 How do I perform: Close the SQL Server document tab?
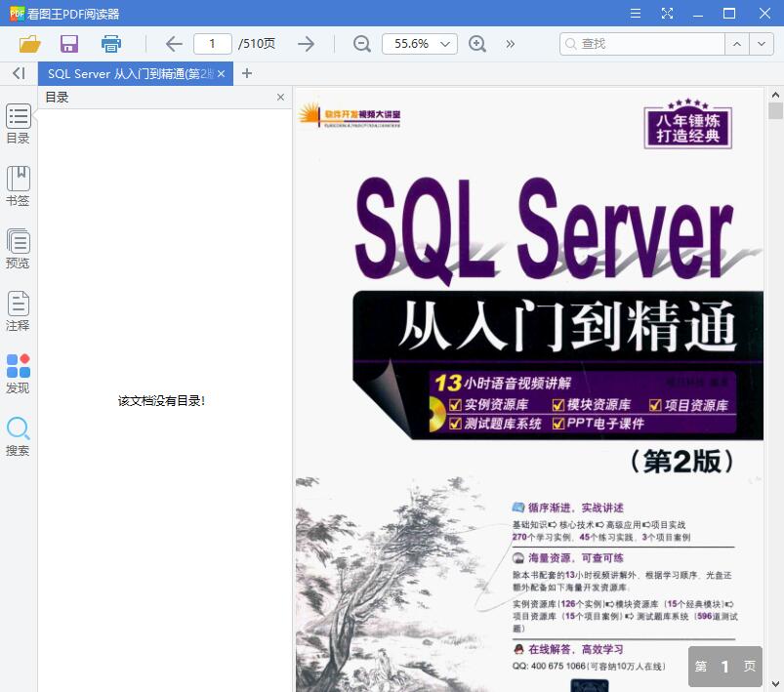click(x=222, y=73)
